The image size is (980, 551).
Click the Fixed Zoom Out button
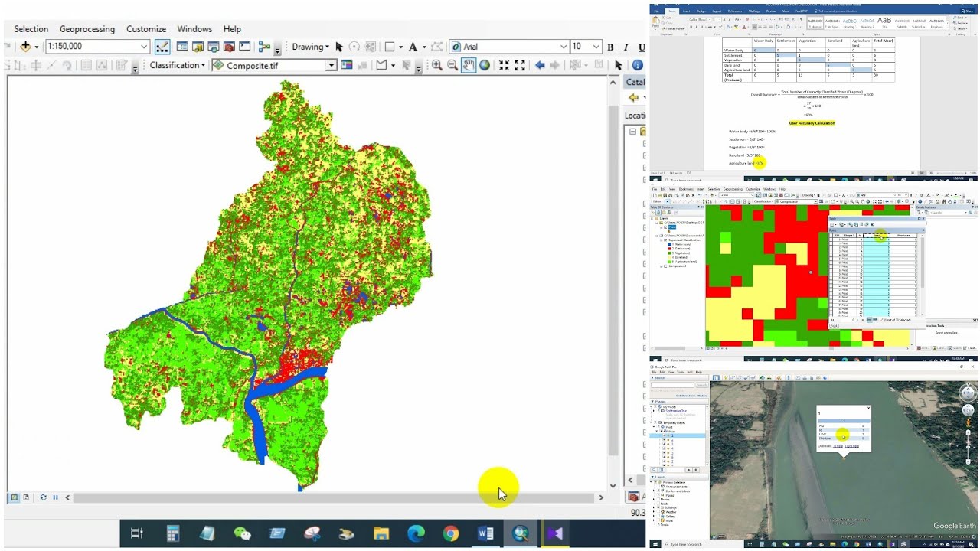coord(520,65)
